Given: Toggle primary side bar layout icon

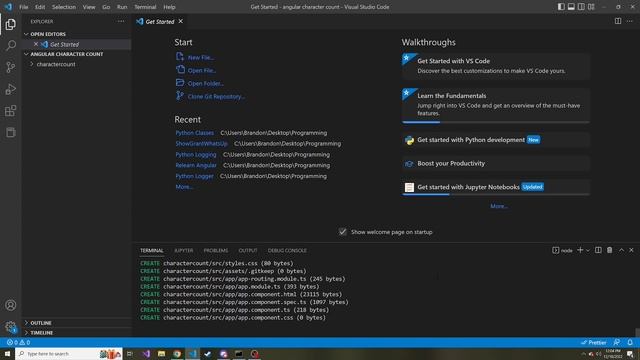Looking at the screenshot, I should [x=561, y=7].
